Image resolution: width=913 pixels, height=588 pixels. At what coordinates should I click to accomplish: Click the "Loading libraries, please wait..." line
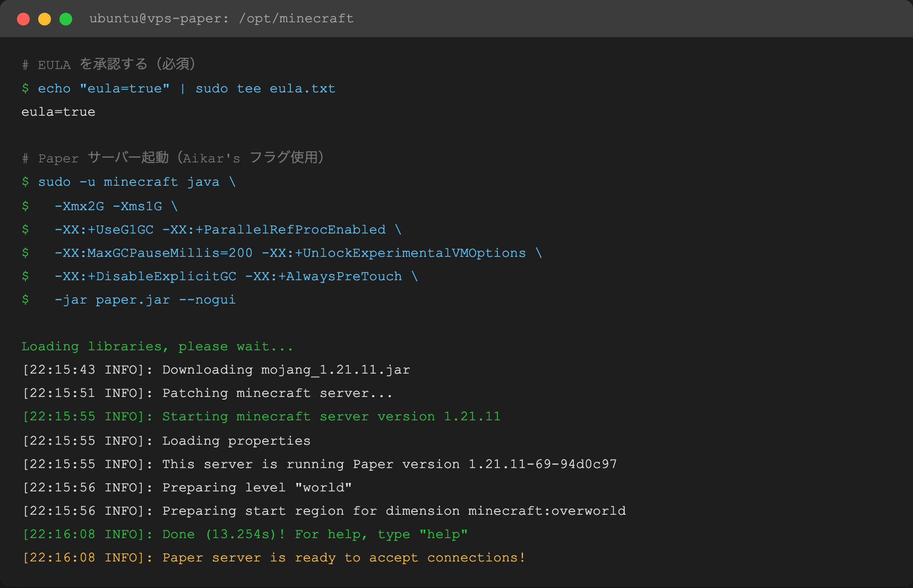tap(157, 347)
